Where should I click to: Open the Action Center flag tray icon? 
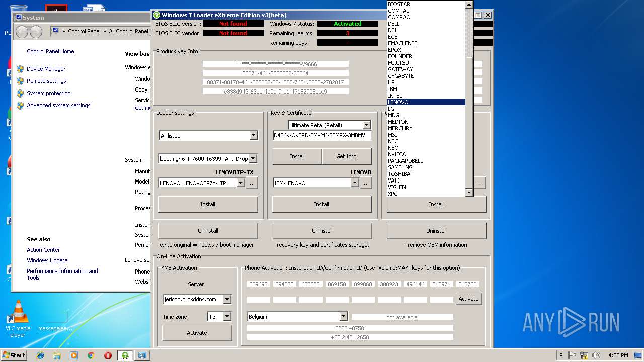coord(572,355)
